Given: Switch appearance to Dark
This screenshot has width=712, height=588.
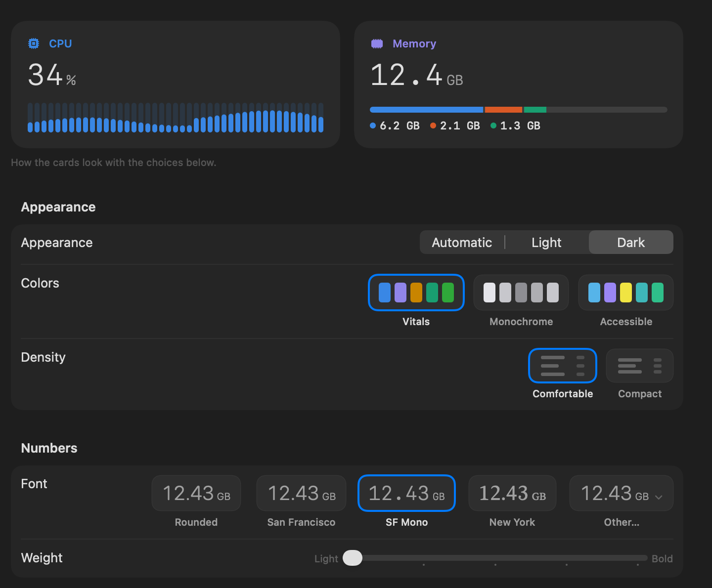Looking at the screenshot, I should point(631,242).
